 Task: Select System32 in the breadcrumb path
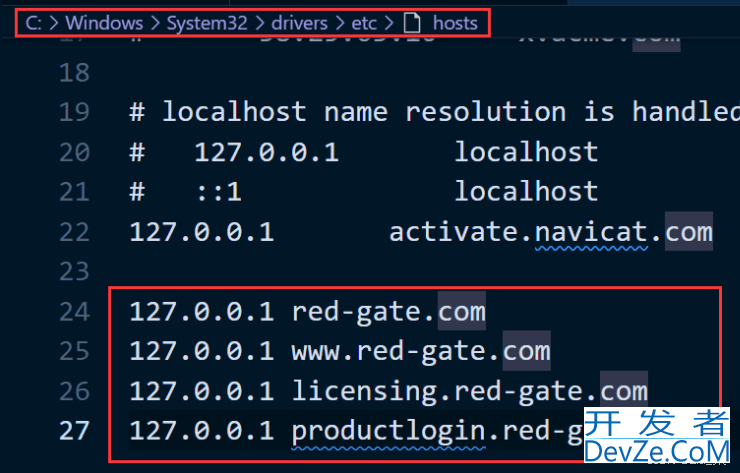[x=207, y=23]
